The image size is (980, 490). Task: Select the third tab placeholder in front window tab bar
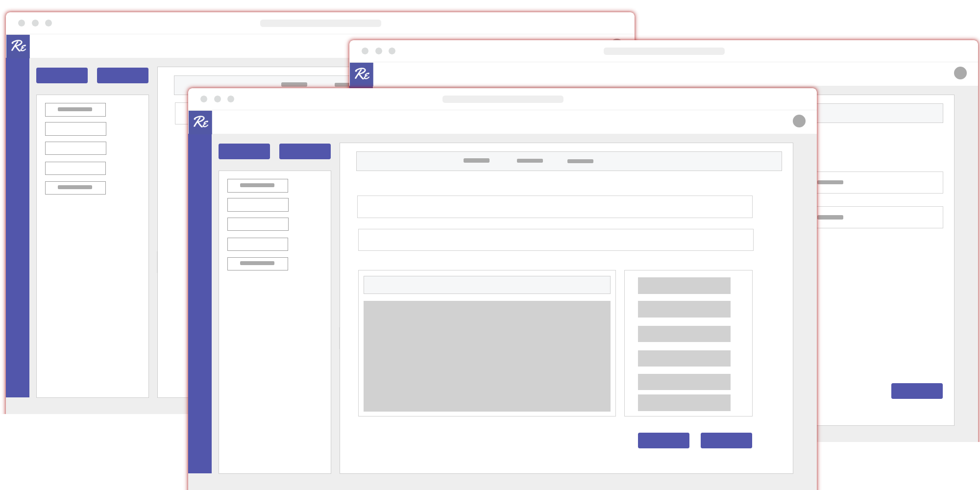pos(580,161)
